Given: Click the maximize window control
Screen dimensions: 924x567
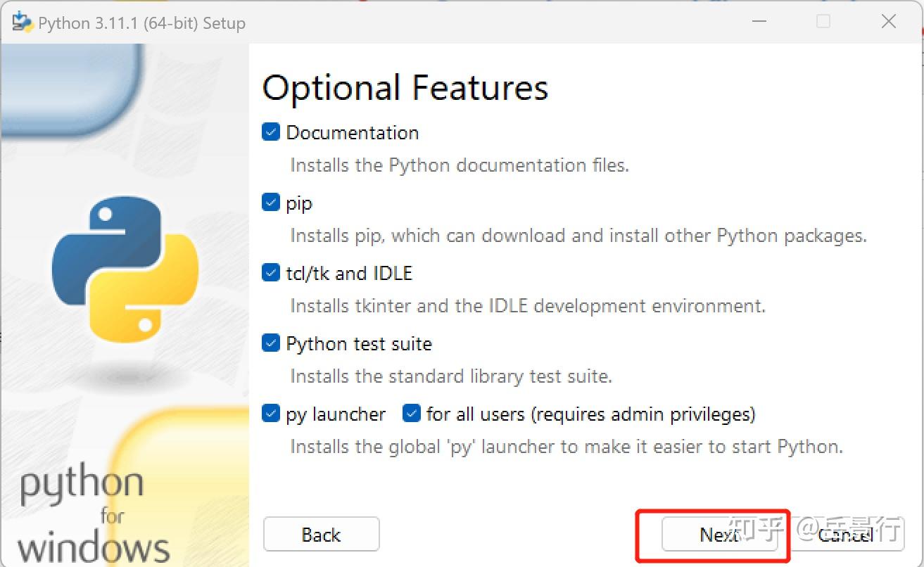Looking at the screenshot, I should 823,22.
